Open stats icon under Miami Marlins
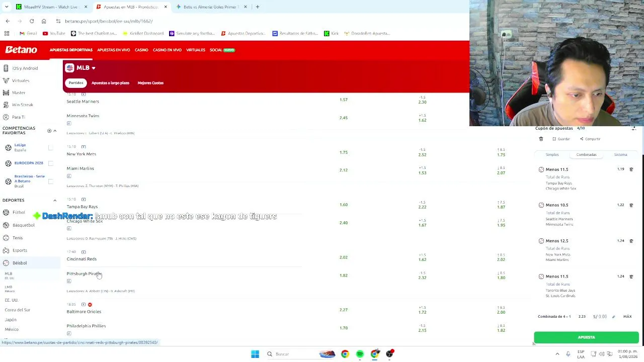Screen dimensions: 644x362 point(69,176)
